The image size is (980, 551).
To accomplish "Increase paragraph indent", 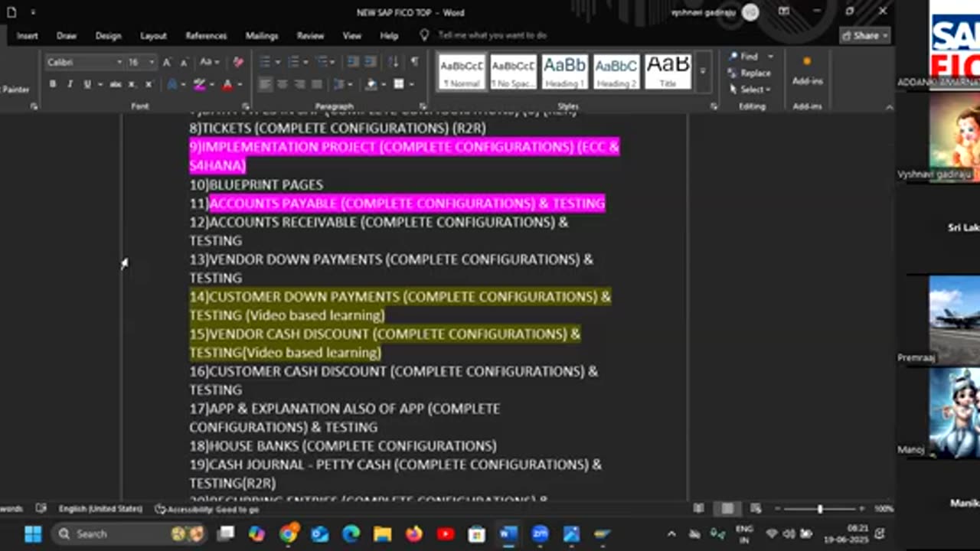I will (370, 62).
